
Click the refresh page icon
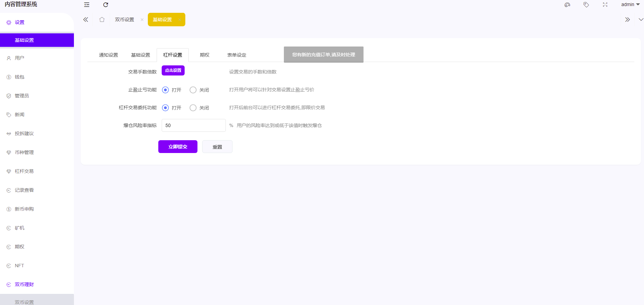(106, 5)
